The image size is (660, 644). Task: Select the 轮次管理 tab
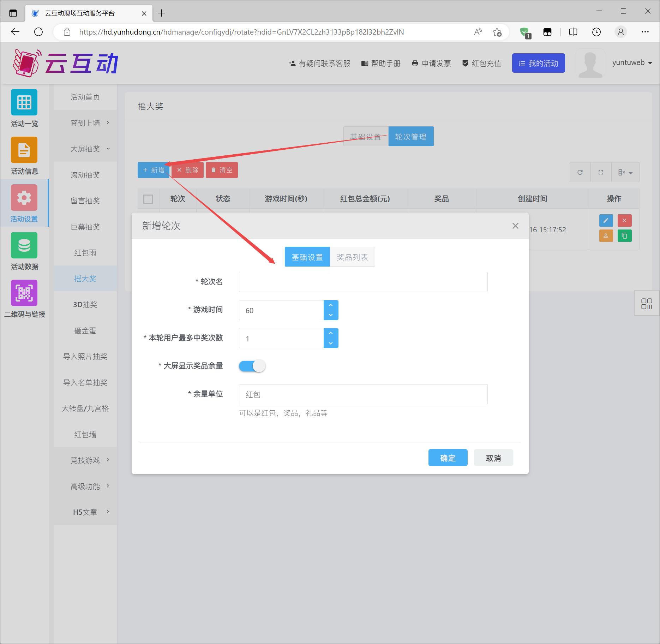pyautogui.click(x=411, y=136)
